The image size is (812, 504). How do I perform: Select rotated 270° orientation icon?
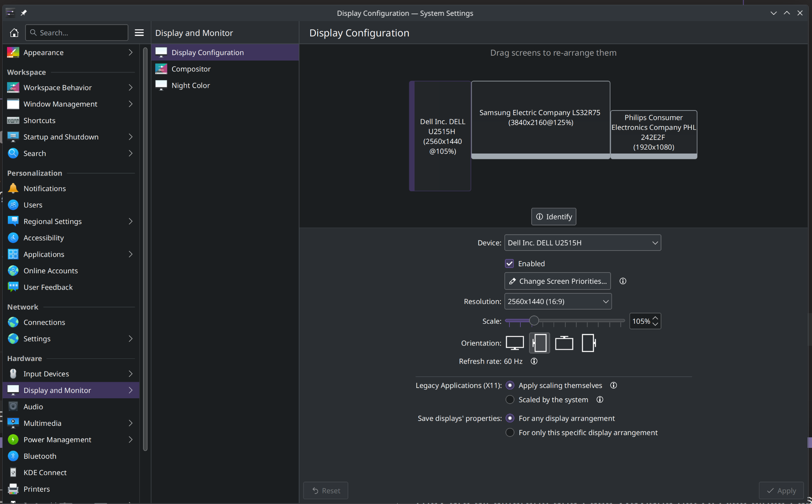coord(589,343)
